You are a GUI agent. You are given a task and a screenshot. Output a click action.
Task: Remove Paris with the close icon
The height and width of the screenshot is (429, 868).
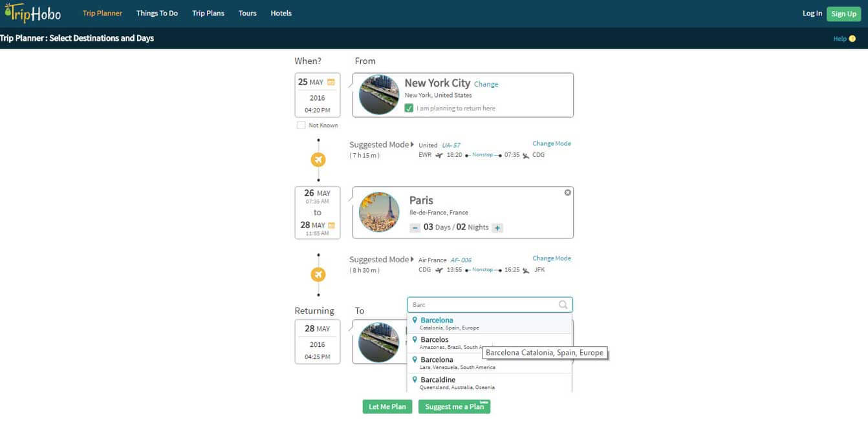pos(567,193)
